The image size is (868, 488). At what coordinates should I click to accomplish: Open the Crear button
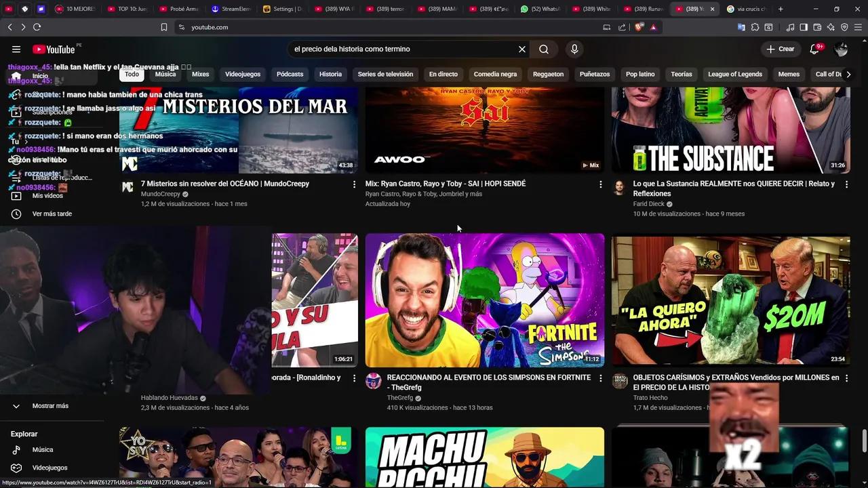tap(780, 49)
